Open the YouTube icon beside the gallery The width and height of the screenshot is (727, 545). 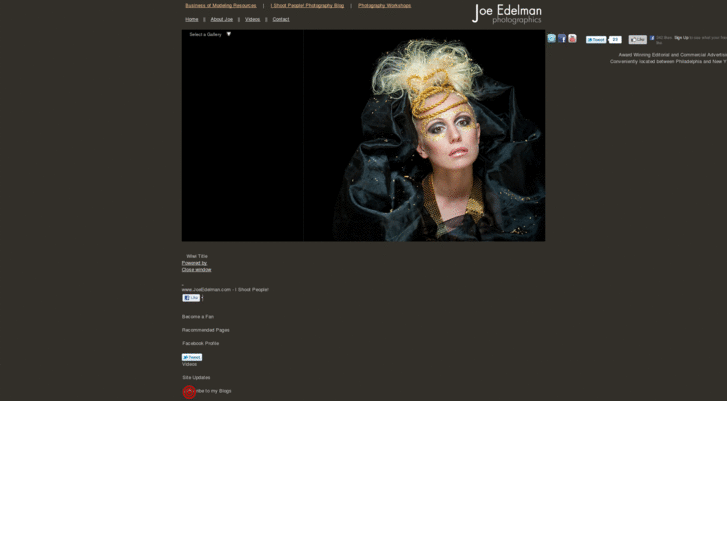[x=572, y=38]
